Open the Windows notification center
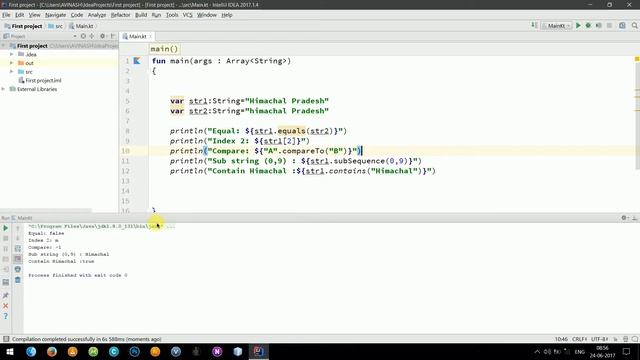Screen dimensions: 640x360 pos(627,351)
